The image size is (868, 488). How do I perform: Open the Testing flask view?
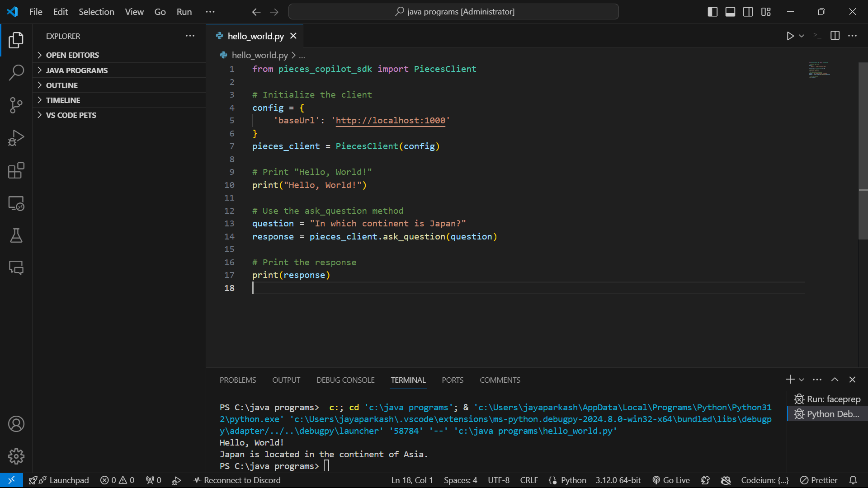[16, 235]
